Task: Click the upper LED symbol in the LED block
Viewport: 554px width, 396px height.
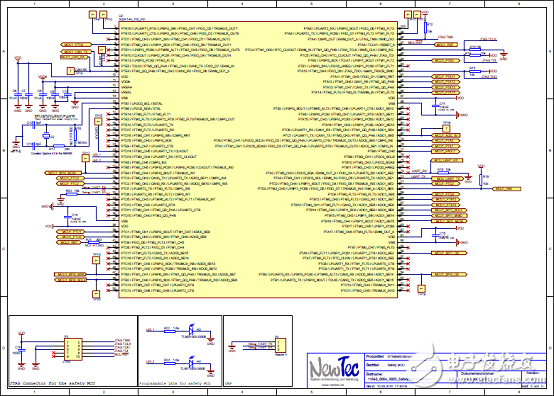Action: click(x=192, y=330)
